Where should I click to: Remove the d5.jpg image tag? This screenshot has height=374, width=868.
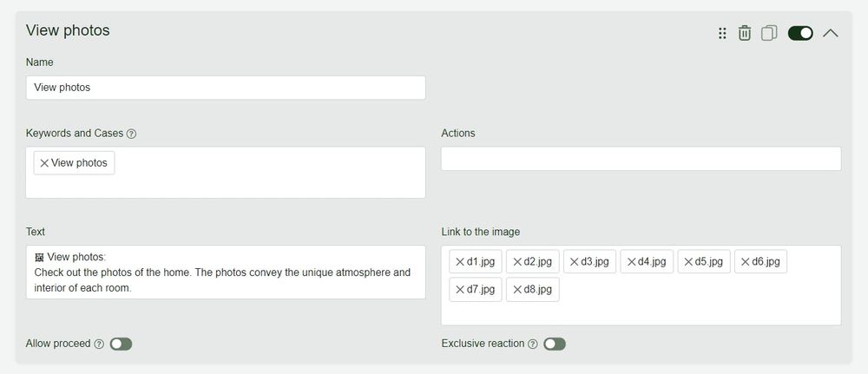tap(688, 261)
